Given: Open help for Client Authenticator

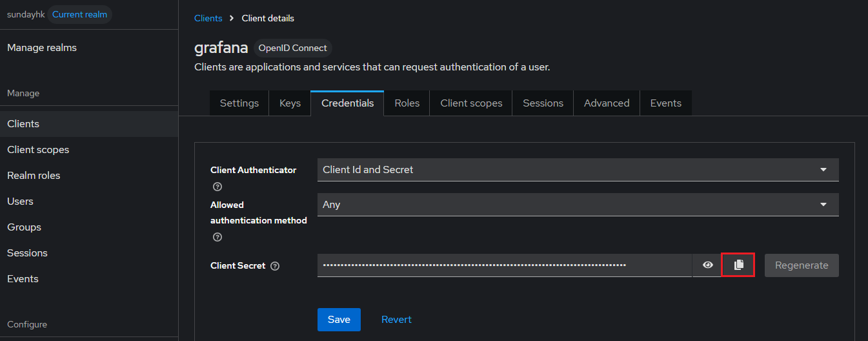Looking at the screenshot, I should pos(217,187).
